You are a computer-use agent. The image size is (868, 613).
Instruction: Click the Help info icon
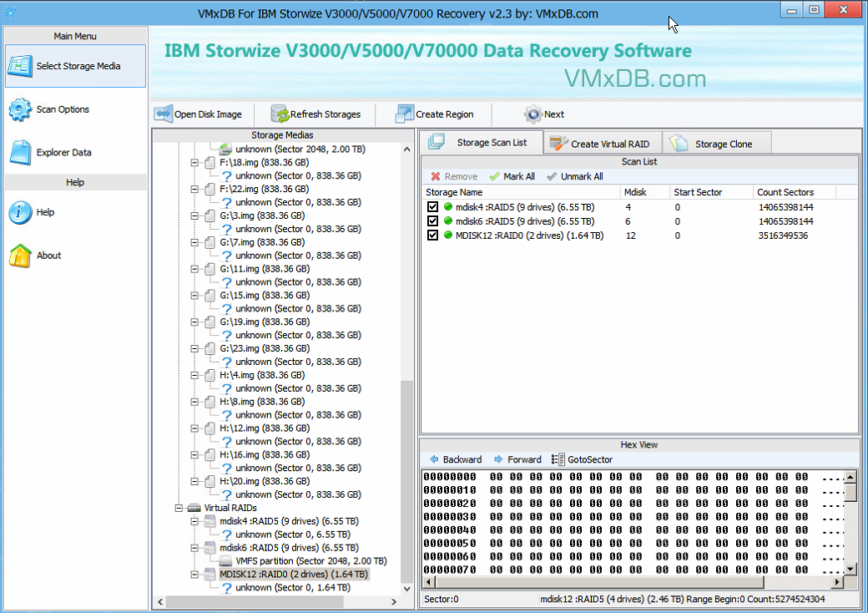[x=20, y=213]
